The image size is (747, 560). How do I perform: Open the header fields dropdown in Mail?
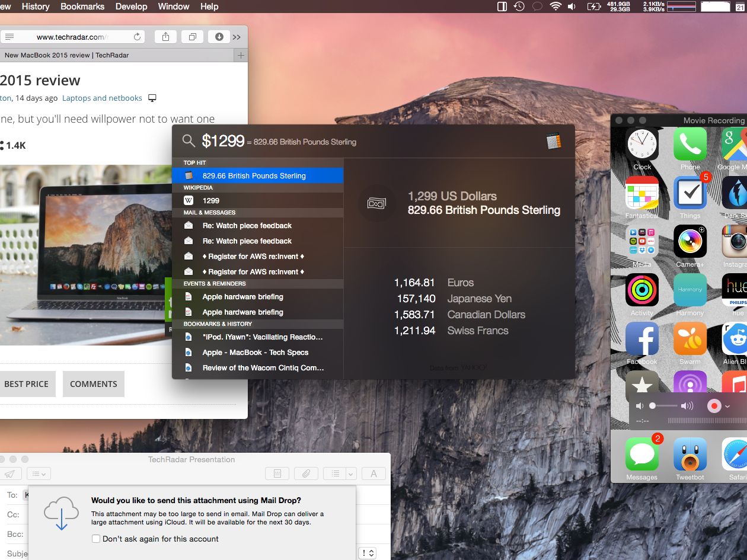(39, 473)
